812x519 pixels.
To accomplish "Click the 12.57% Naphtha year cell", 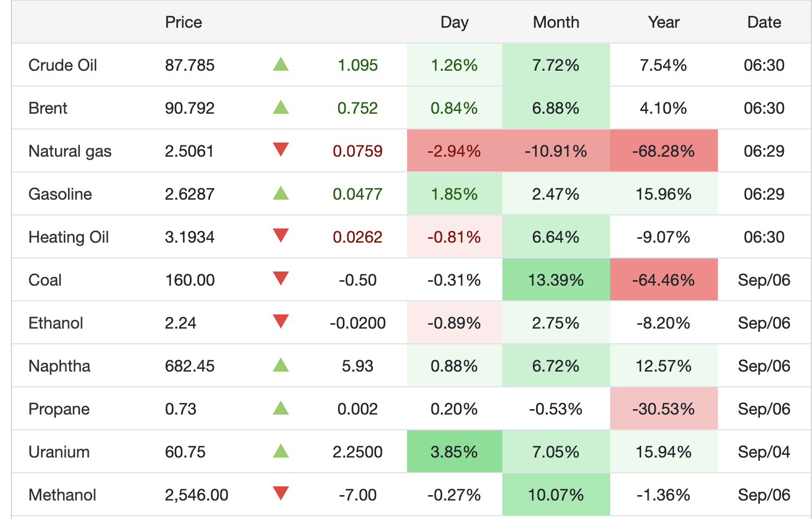I will click(x=664, y=366).
